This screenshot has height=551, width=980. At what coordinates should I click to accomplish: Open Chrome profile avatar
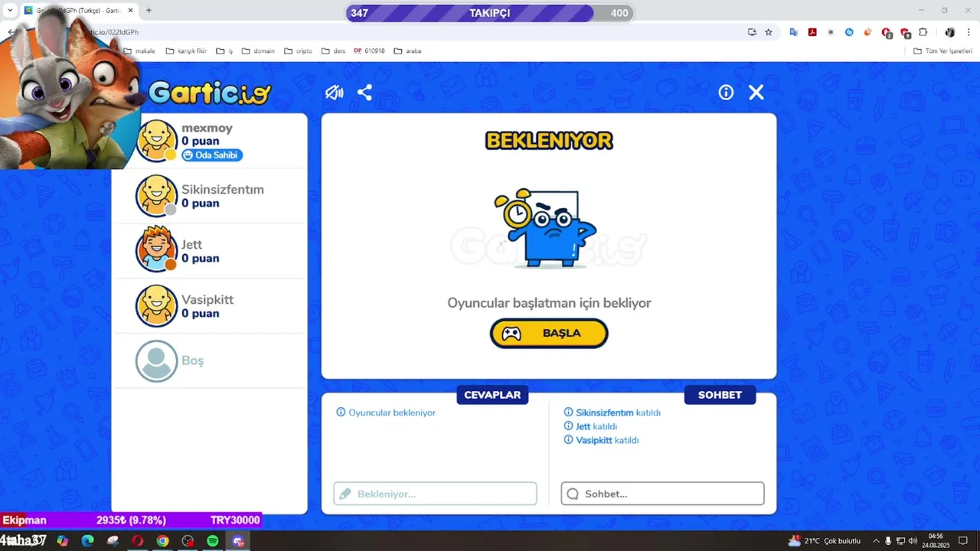point(950,32)
